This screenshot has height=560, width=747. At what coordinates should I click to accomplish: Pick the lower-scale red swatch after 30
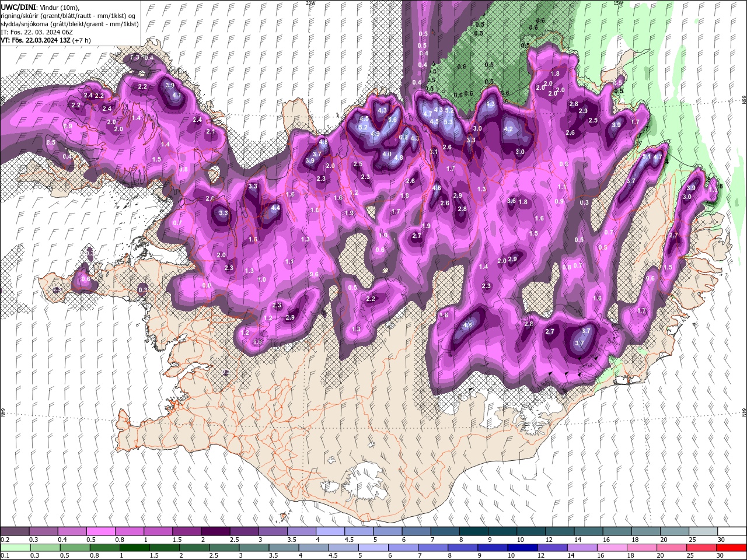pos(731,548)
